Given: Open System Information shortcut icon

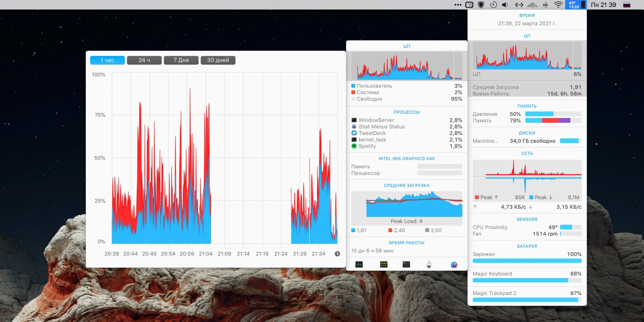Looking at the screenshot, I should click(x=429, y=264).
